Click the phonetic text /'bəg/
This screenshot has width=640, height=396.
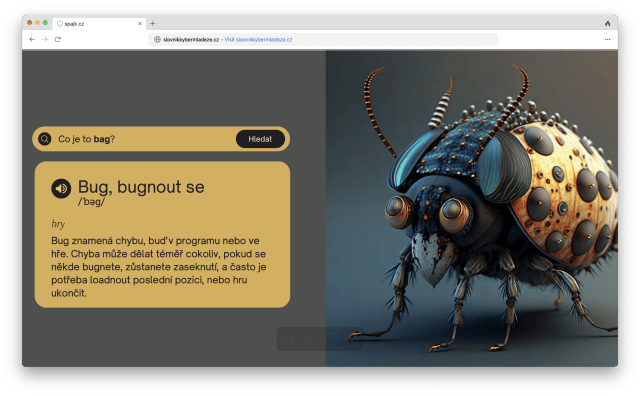[x=91, y=202]
